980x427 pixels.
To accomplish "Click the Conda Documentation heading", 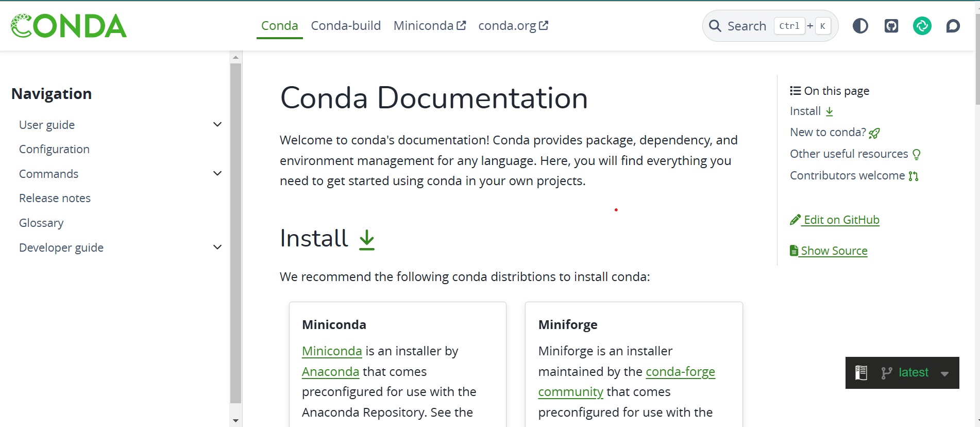I will 434,98.
